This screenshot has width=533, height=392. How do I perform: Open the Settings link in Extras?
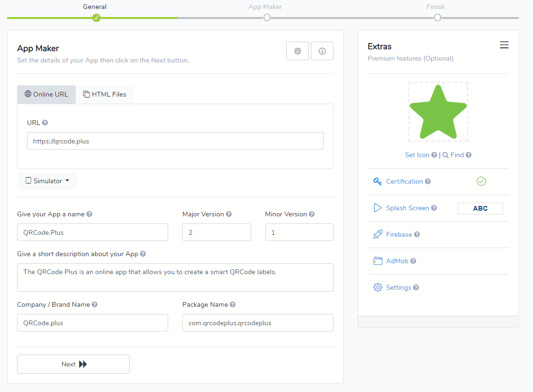[x=398, y=287]
